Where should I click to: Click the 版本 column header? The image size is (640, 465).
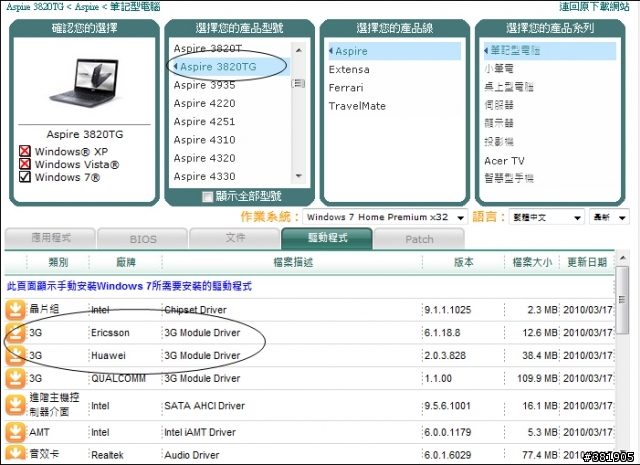(464, 262)
